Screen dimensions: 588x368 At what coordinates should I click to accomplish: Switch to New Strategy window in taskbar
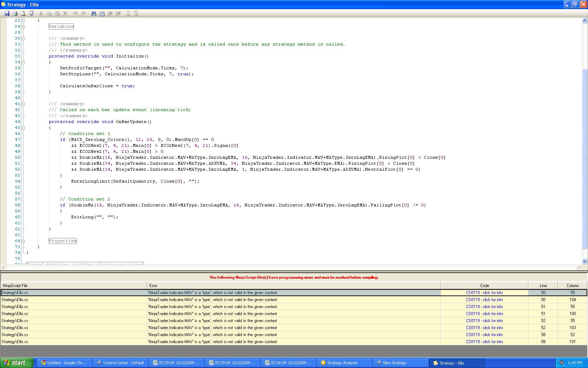[401, 363]
